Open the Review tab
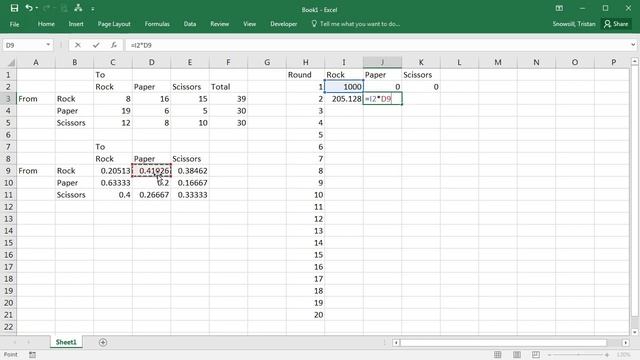640x360 pixels. click(x=220, y=24)
